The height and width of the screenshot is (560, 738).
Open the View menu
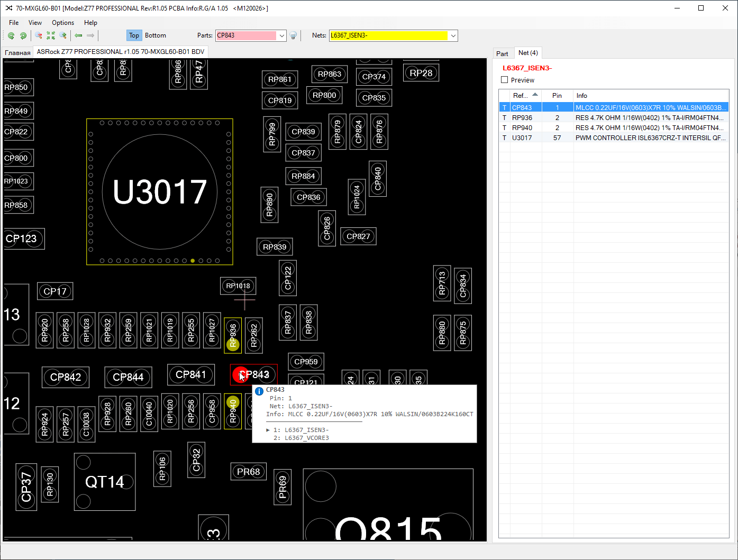click(x=35, y=23)
